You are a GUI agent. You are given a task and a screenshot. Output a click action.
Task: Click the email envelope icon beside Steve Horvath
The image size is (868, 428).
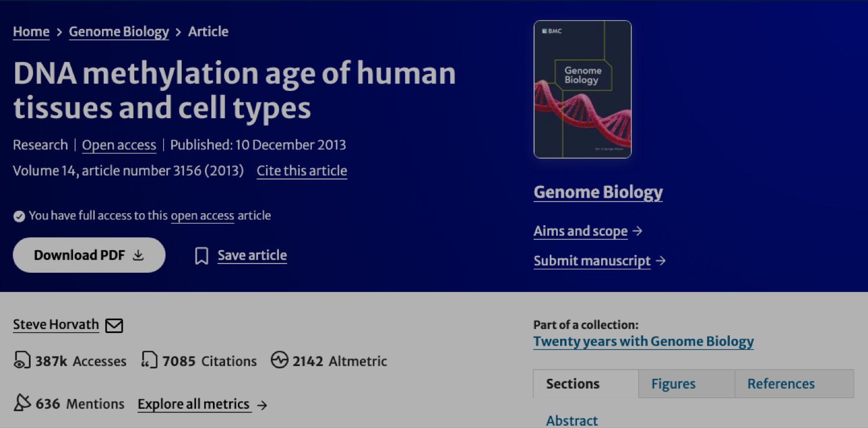114,326
